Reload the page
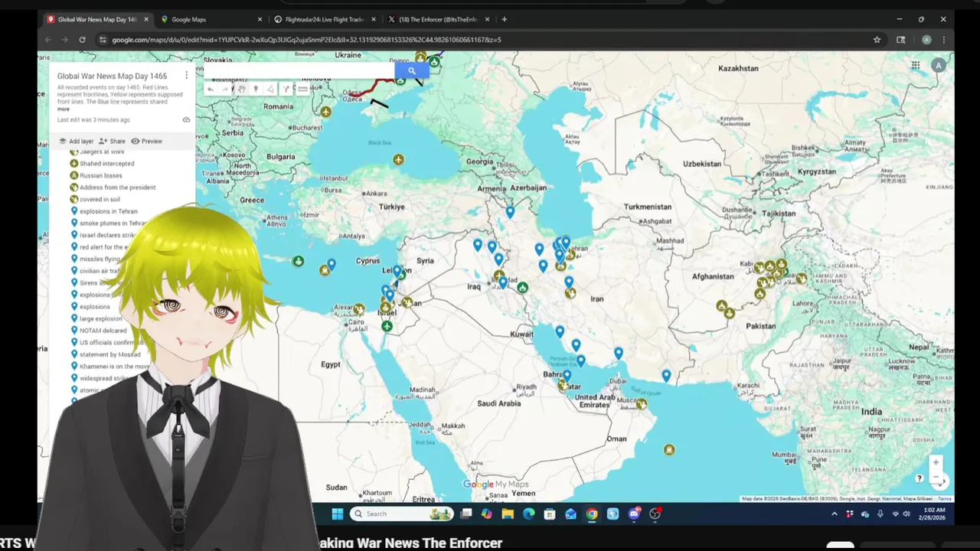This screenshot has height=551, width=980. (82, 40)
